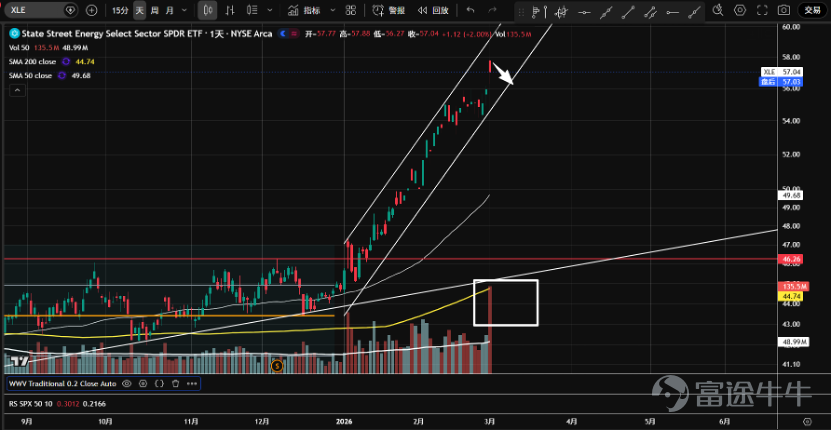The width and height of the screenshot is (832, 430).
Task: Select the 天 daily timeframe
Action: tap(139, 10)
